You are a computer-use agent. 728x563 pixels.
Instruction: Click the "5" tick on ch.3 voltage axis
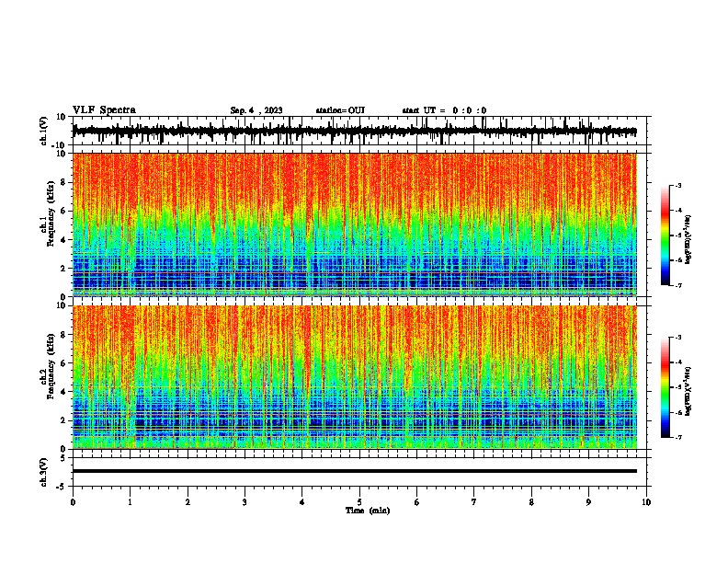coord(63,458)
